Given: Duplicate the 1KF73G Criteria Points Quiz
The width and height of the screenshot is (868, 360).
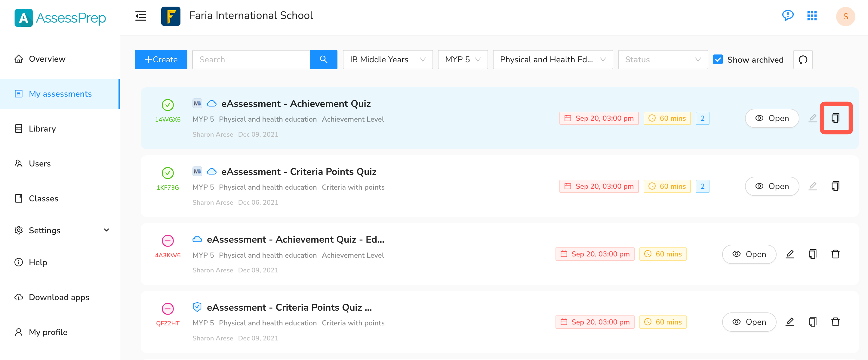Looking at the screenshot, I should click(x=835, y=186).
